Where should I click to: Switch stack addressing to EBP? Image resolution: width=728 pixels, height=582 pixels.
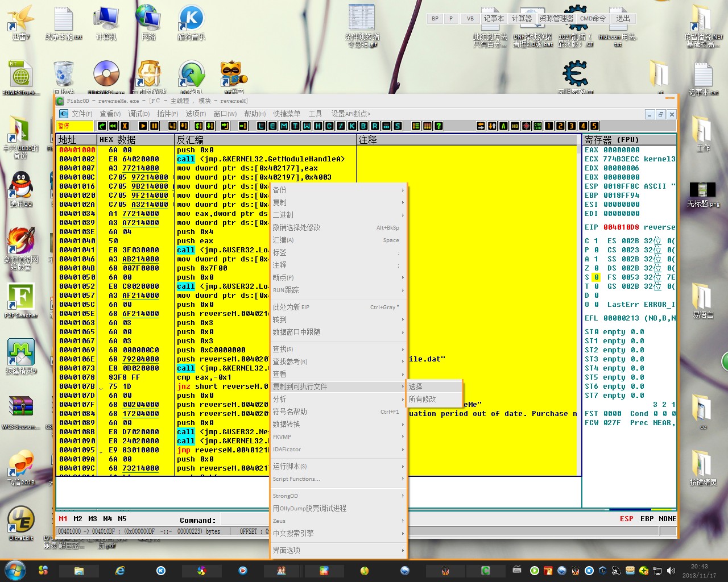647,519
